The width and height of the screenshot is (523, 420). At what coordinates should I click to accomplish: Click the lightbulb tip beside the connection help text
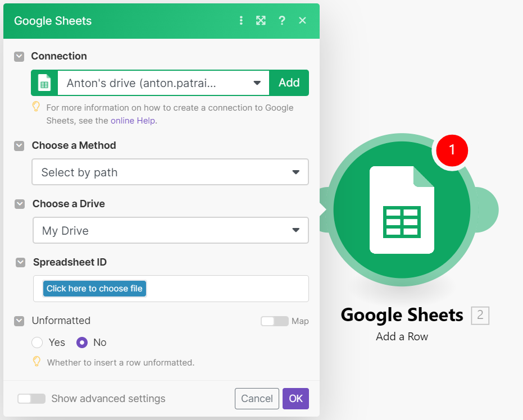[37, 107]
